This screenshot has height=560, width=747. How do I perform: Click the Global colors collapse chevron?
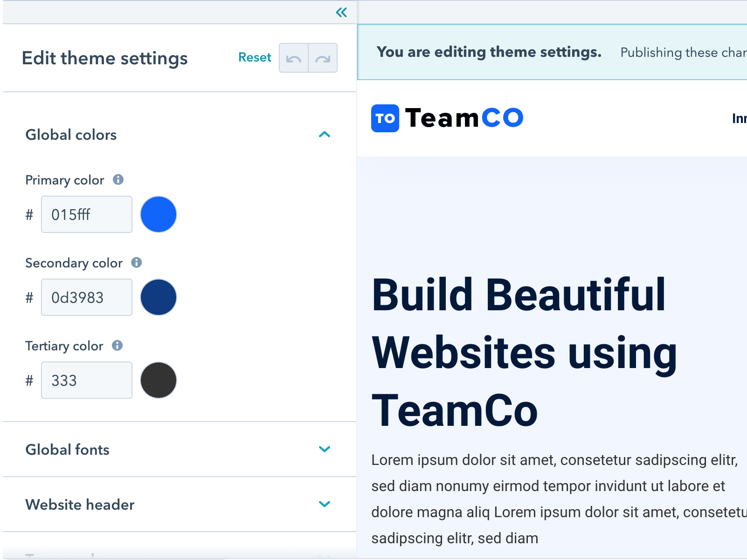coord(325,135)
